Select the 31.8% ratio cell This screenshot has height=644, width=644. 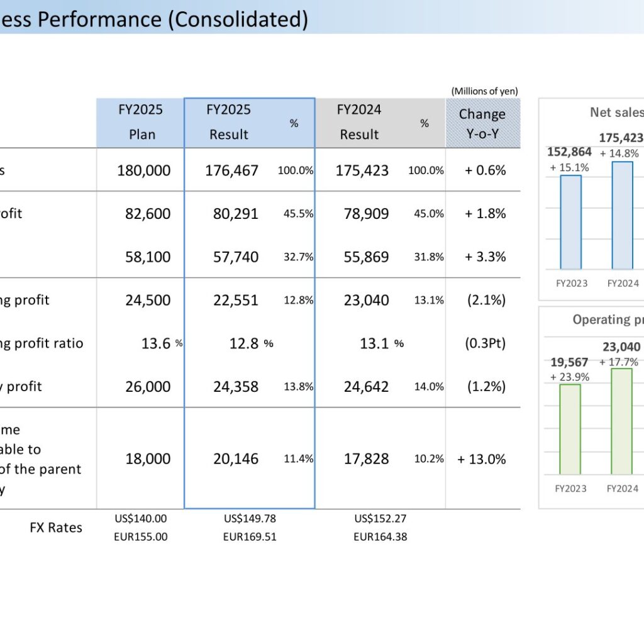429,257
